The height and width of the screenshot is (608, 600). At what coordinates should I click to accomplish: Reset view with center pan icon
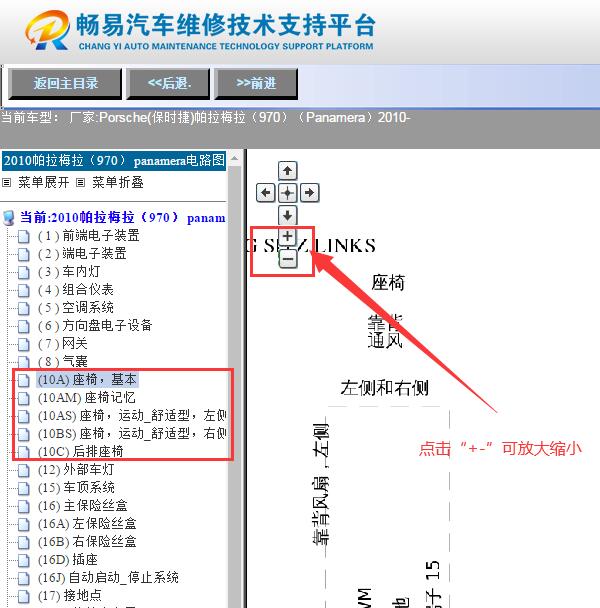(x=287, y=193)
